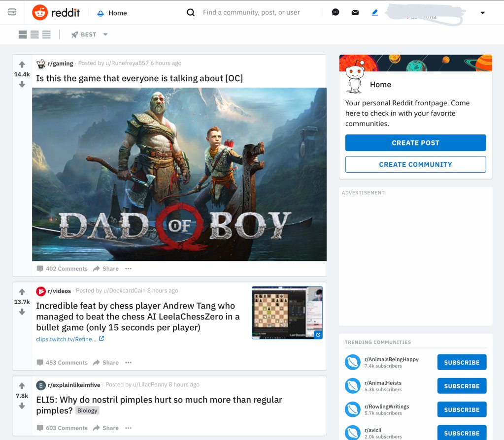Open 402 Comments on gaming post
Screen dimensions: 504x440
(x=62, y=269)
